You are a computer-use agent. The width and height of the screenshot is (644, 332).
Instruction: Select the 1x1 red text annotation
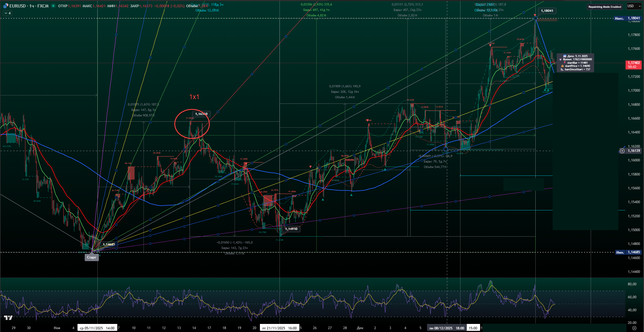194,97
